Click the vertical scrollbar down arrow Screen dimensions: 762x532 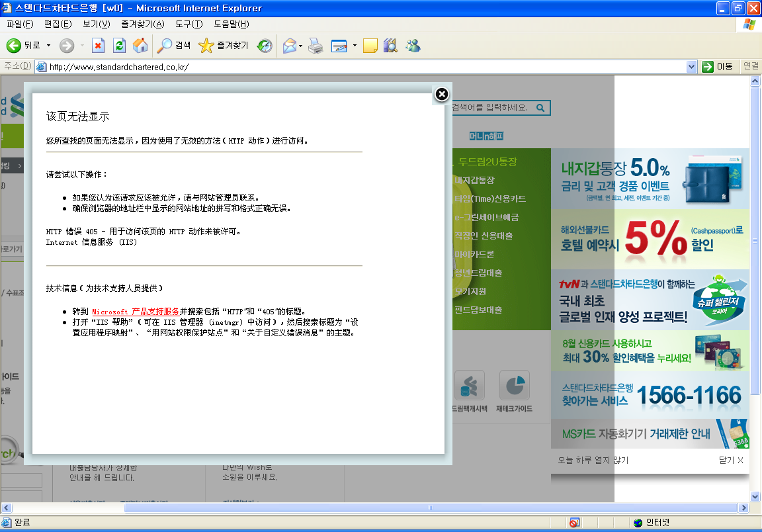click(x=755, y=496)
